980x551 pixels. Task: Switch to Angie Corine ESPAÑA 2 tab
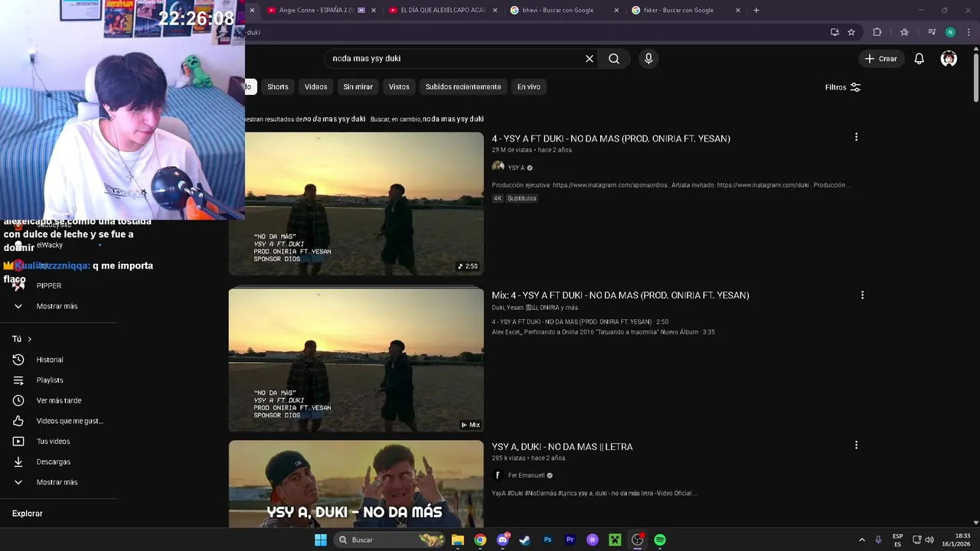pos(318,10)
